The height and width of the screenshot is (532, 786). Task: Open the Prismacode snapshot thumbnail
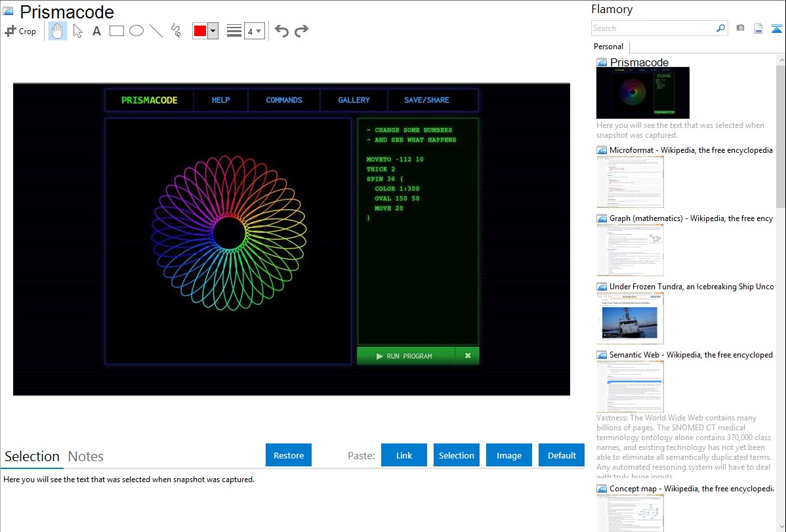pos(642,92)
